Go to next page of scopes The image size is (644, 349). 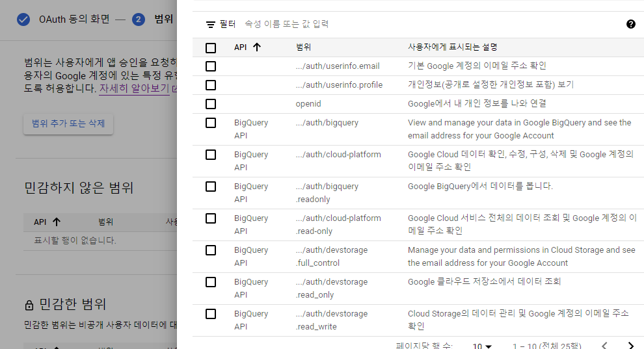click(x=631, y=345)
